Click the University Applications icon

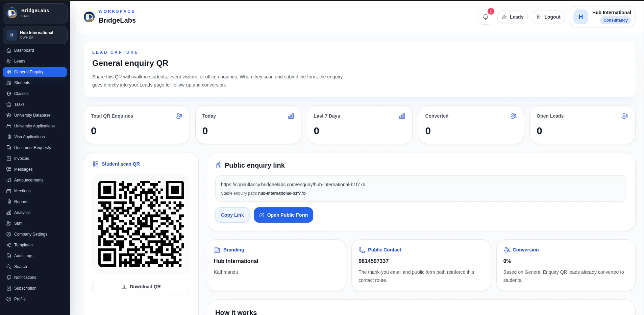(9, 126)
